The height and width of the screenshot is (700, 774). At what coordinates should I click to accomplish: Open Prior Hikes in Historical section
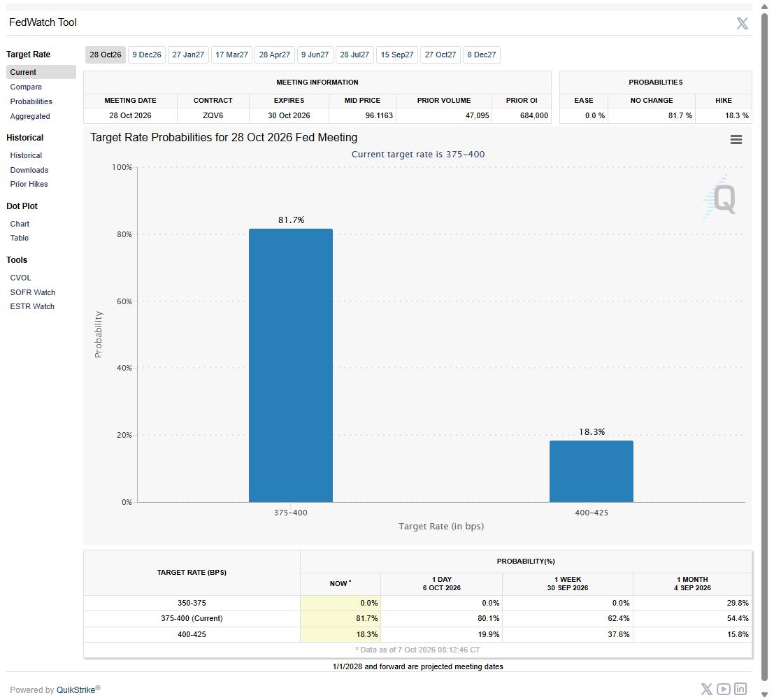coord(29,184)
